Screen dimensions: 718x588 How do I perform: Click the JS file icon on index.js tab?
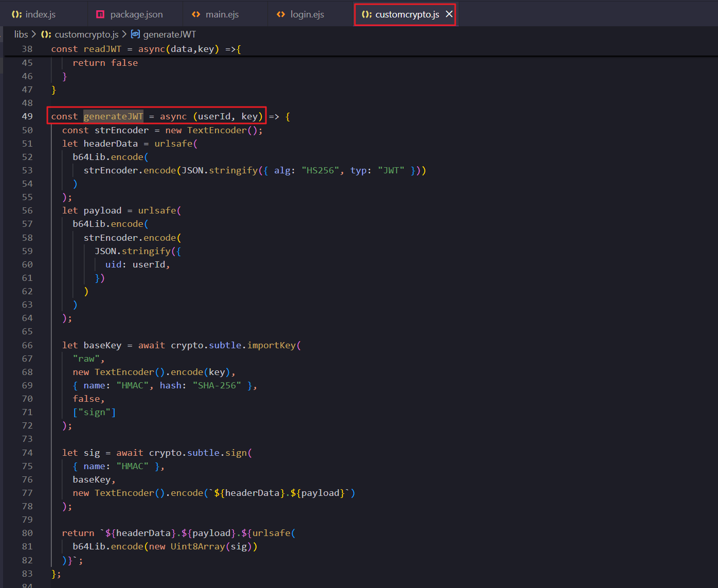tap(17, 14)
